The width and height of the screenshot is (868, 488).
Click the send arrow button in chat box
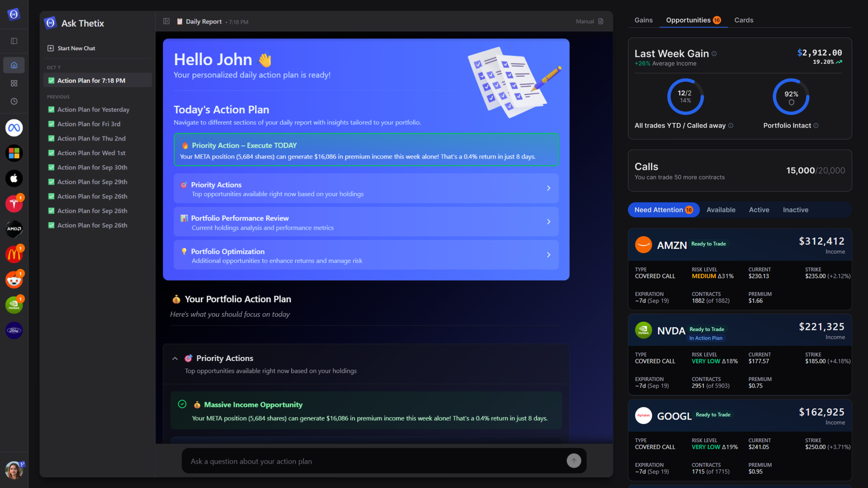(x=574, y=460)
